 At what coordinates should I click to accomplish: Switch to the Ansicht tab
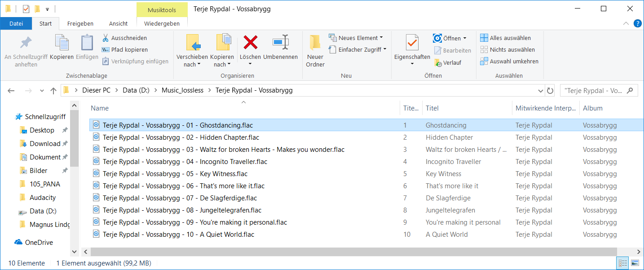tap(119, 23)
